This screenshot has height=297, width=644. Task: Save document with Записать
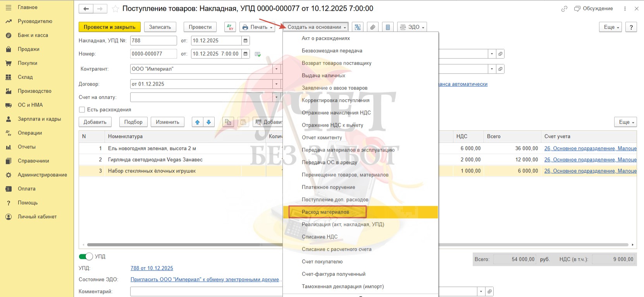[160, 27]
